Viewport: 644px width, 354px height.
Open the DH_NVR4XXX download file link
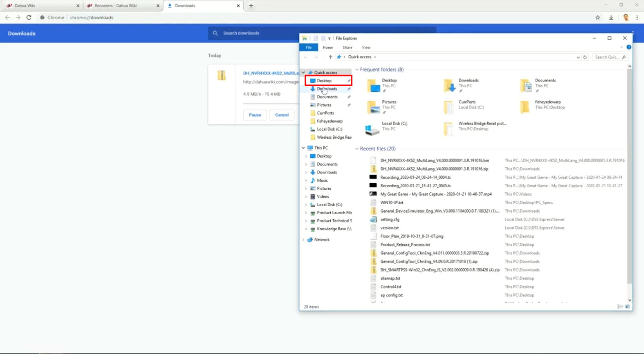click(x=271, y=73)
